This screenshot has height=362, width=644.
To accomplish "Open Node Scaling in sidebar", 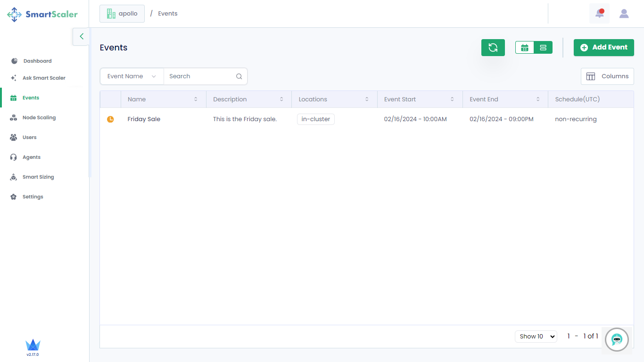I will coord(39,118).
